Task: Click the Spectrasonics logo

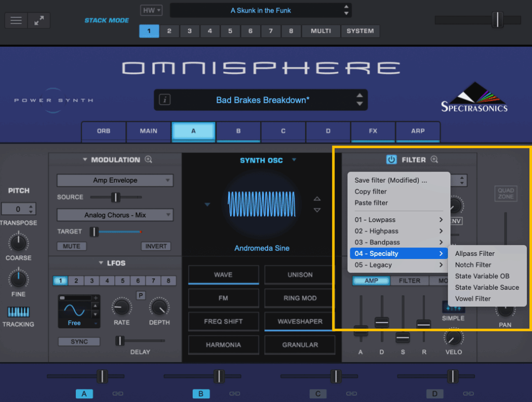Action: coord(474,97)
